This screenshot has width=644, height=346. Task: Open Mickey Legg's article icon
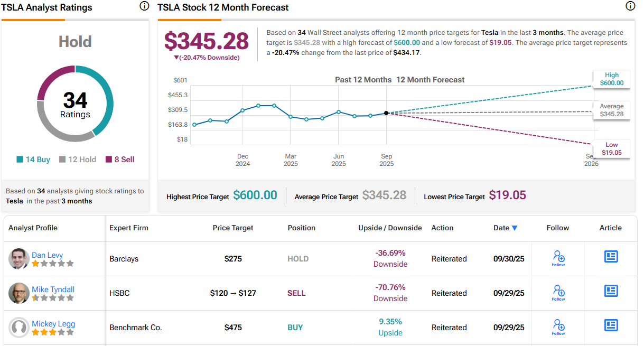pos(611,325)
